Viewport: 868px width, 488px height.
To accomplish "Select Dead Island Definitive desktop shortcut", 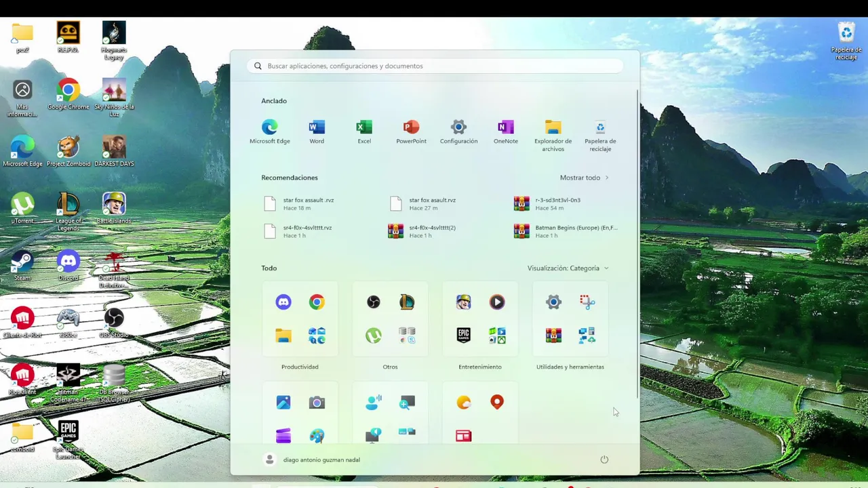I will 114,270.
